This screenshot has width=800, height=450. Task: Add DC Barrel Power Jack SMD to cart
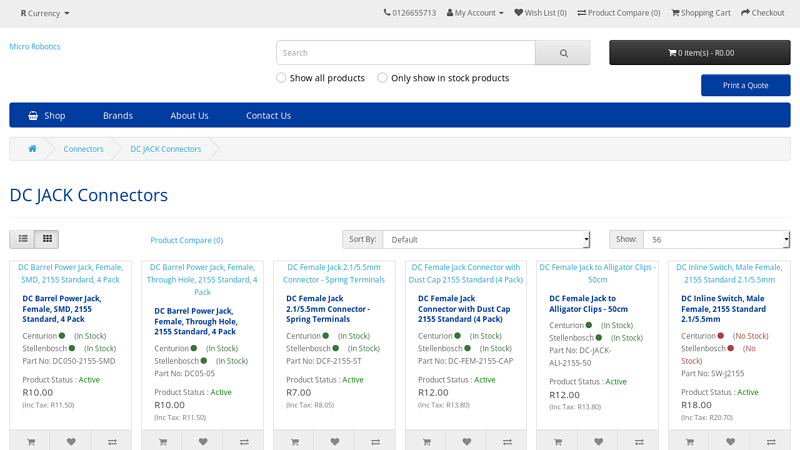pos(31,441)
